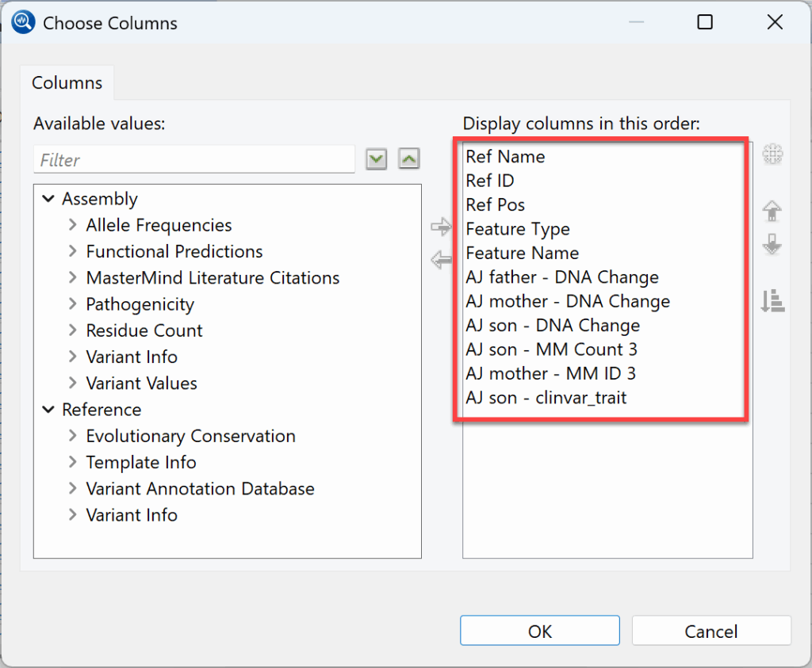812x668 pixels.
Task: Select AJ son - clinvar_trait column
Action: click(x=546, y=398)
